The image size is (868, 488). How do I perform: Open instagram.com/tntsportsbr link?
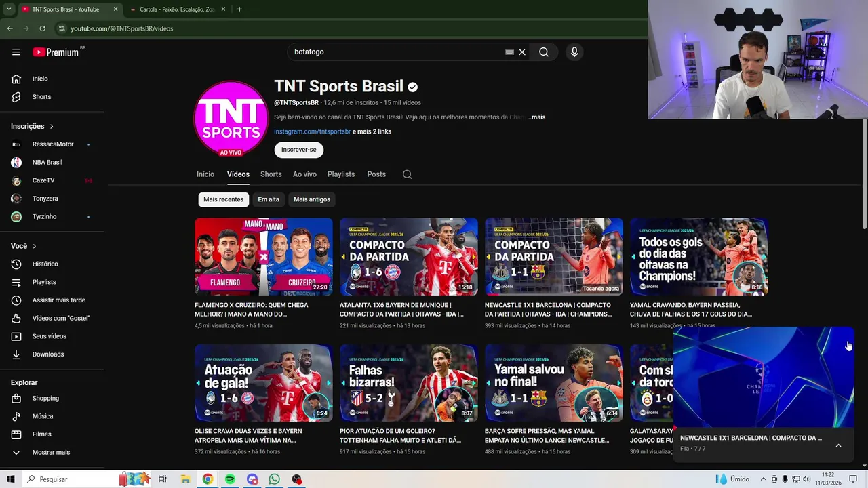312,131
